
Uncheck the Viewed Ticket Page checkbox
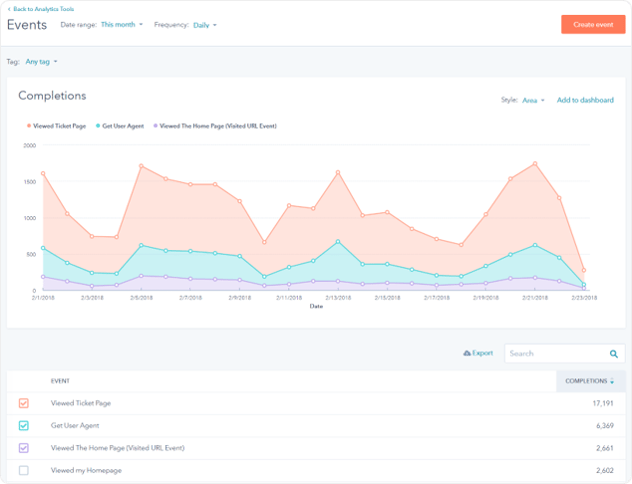click(24, 403)
